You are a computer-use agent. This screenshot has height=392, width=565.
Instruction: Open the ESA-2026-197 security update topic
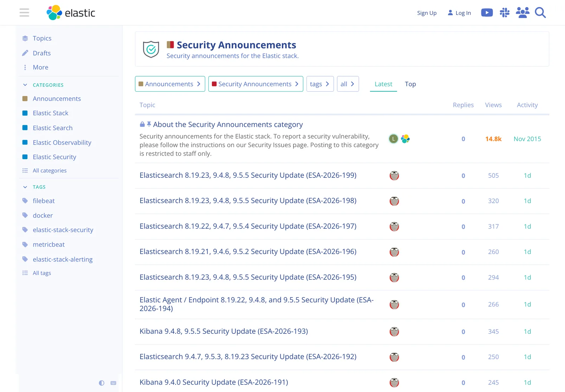(x=248, y=226)
